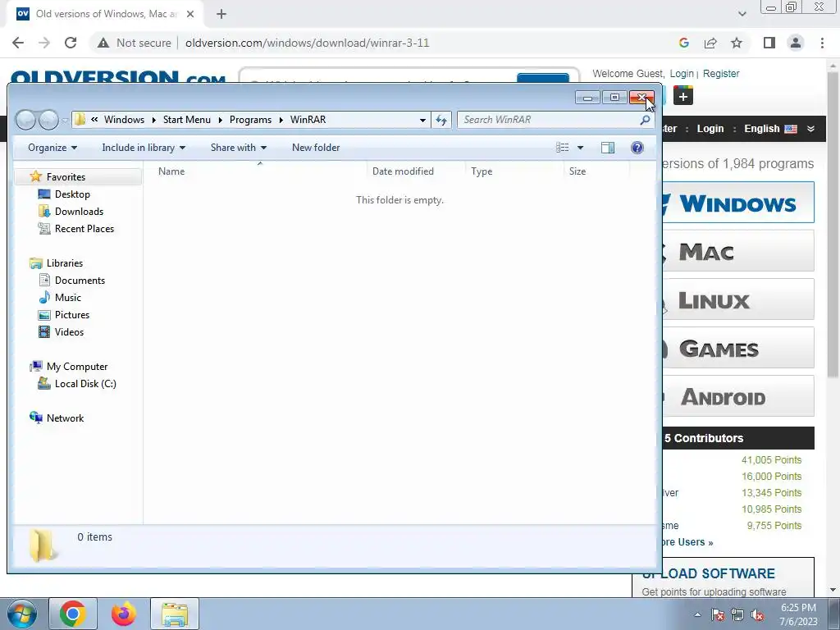The width and height of the screenshot is (840, 630).
Task: Select the Games category button on website
Action: (x=738, y=348)
